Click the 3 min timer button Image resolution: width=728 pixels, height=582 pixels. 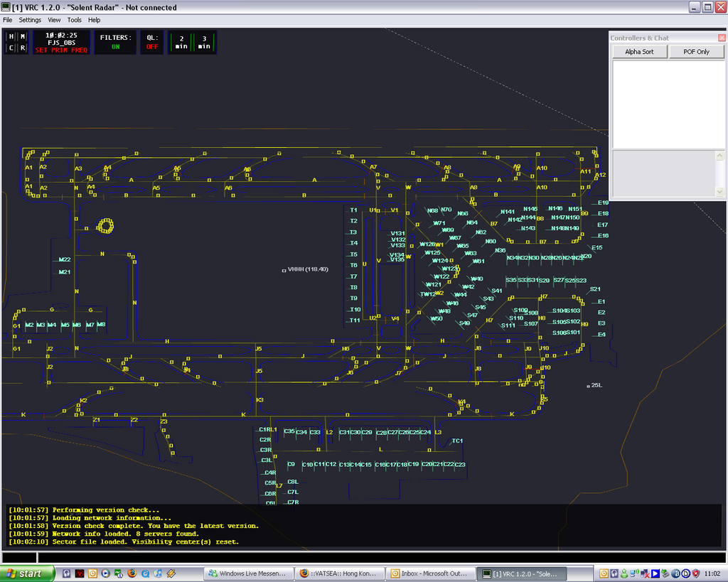(x=204, y=42)
